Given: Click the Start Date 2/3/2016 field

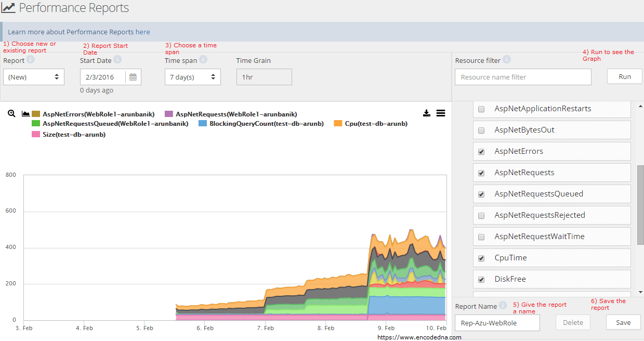Looking at the screenshot, I should coord(103,77).
